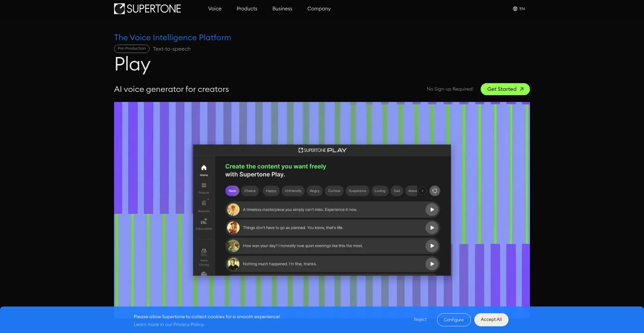Open the language globe selector
644x333 pixels.
[519, 9]
